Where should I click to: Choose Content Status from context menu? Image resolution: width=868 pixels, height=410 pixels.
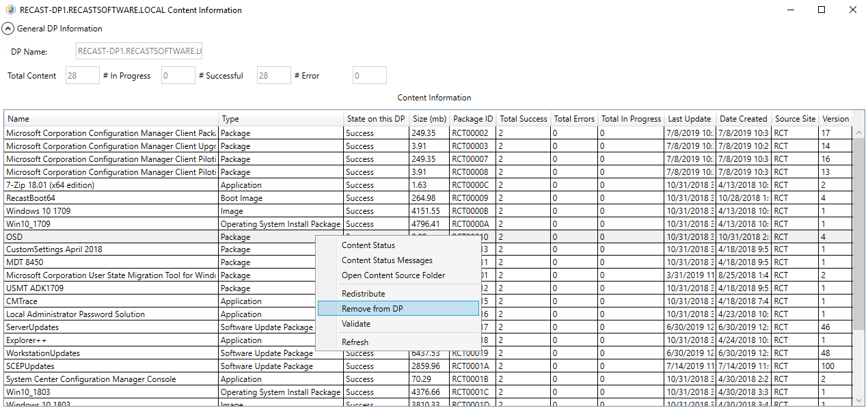click(398, 245)
